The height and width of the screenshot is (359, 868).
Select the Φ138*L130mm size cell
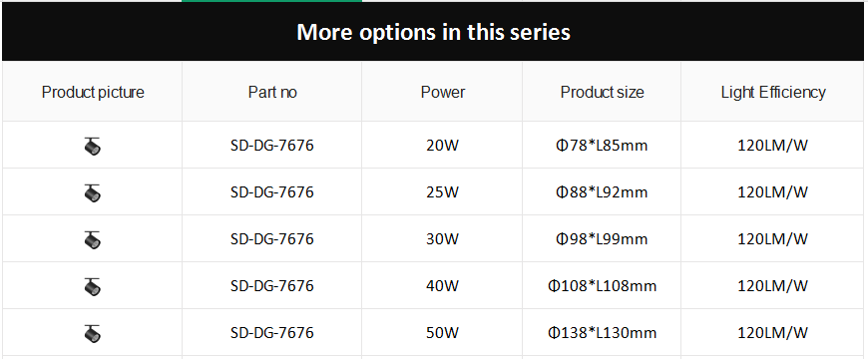[603, 332]
